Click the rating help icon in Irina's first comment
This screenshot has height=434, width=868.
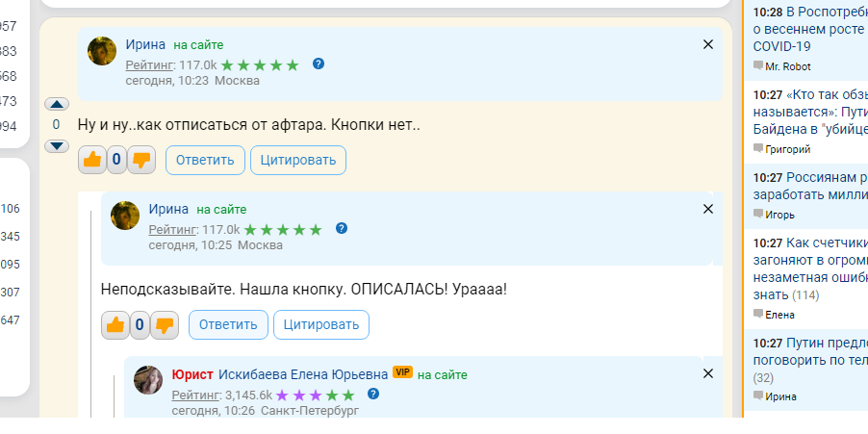pyautogui.click(x=319, y=64)
